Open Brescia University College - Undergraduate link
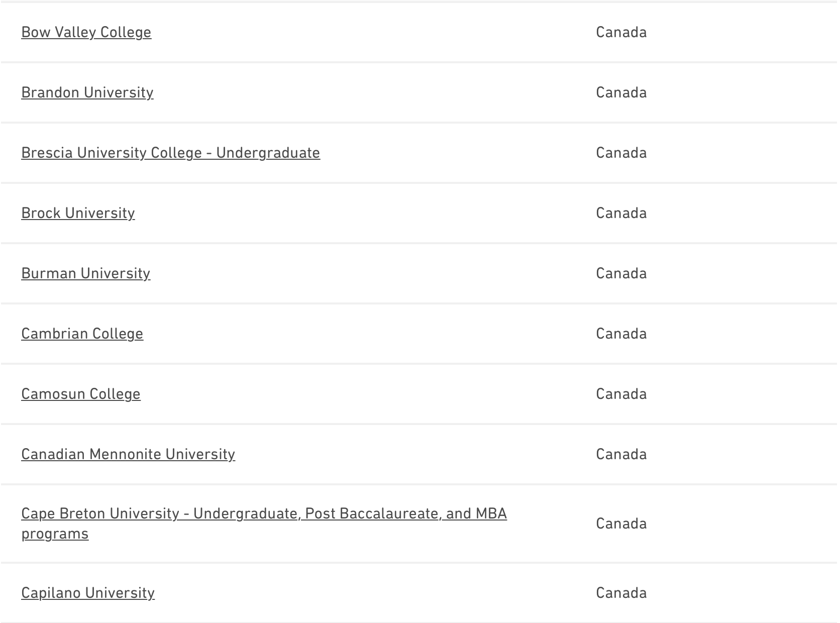 tap(170, 153)
